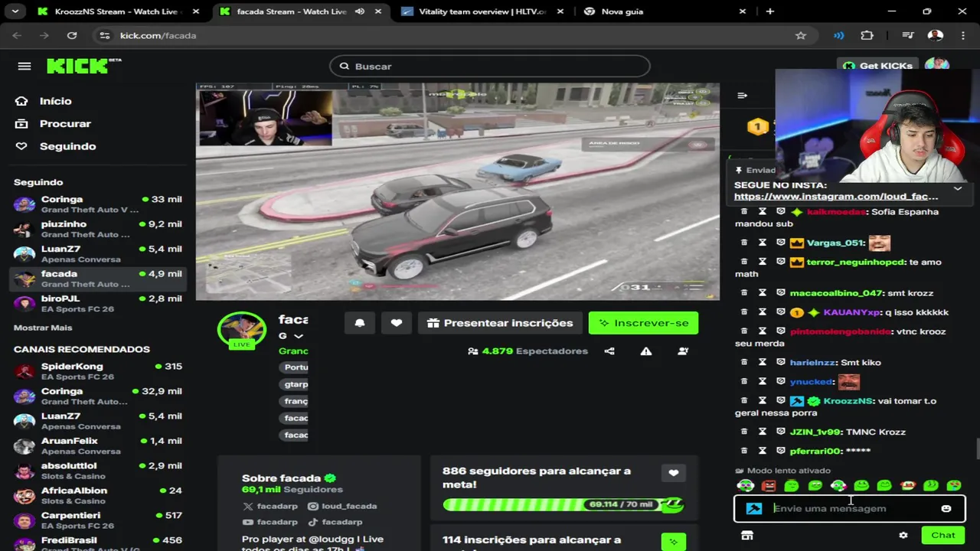Reload the page in Chrome

pos(72,35)
